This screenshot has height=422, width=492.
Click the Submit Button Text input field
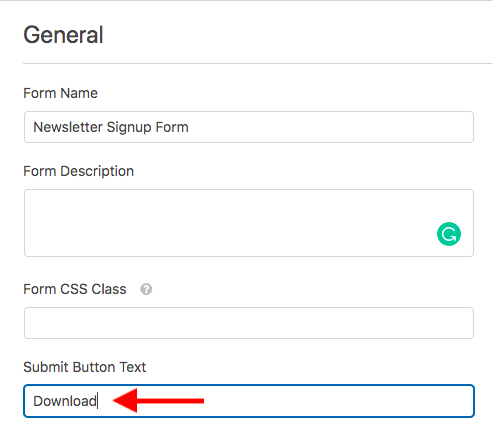pos(249,401)
